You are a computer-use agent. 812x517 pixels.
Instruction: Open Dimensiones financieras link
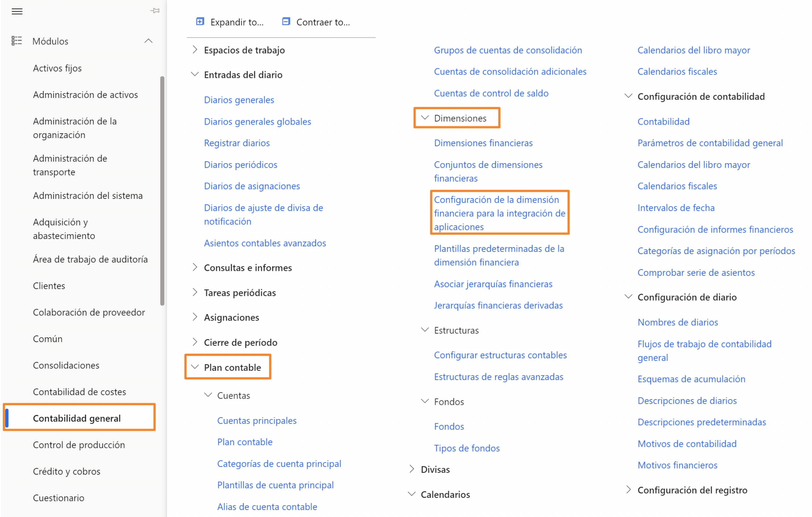(483, 143)
